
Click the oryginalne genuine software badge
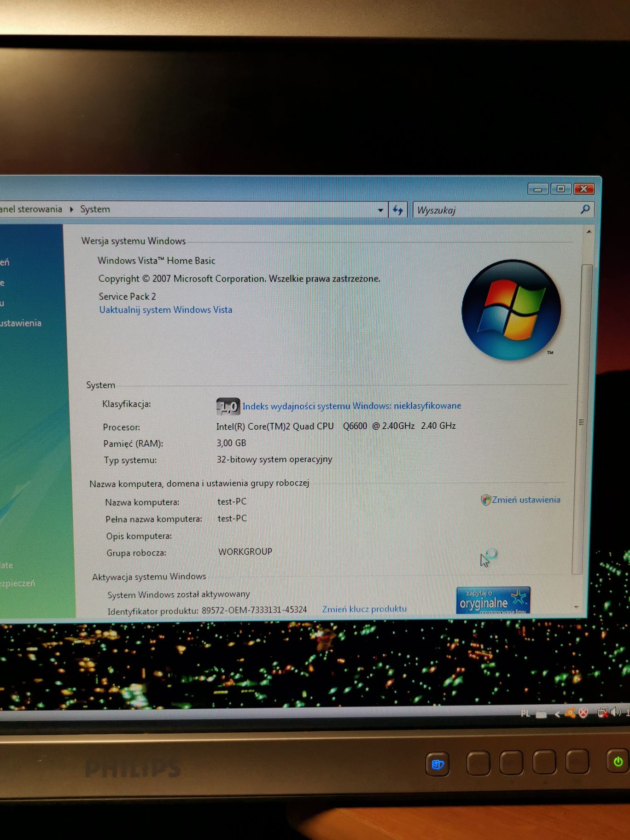pyautogui.click(x=493, y=600)
